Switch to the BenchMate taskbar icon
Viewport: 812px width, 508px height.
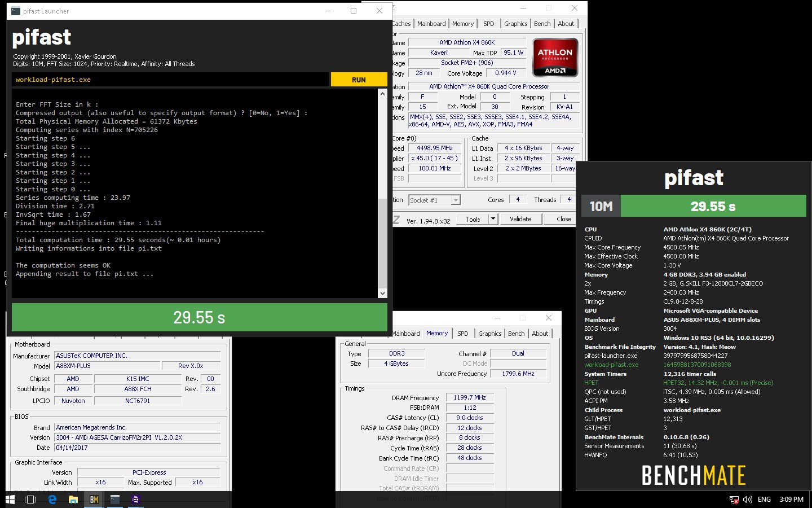pyautogui.click(x=94, y=500)
